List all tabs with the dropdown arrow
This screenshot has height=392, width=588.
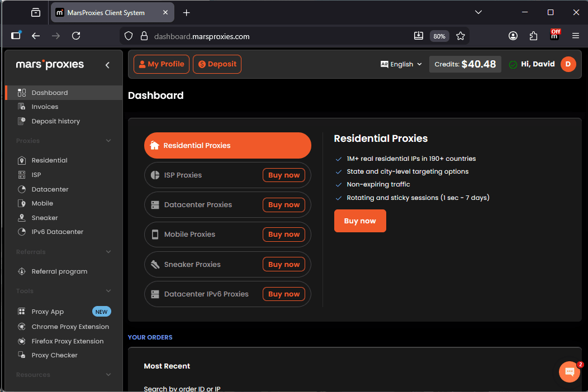tap(478, 12)
